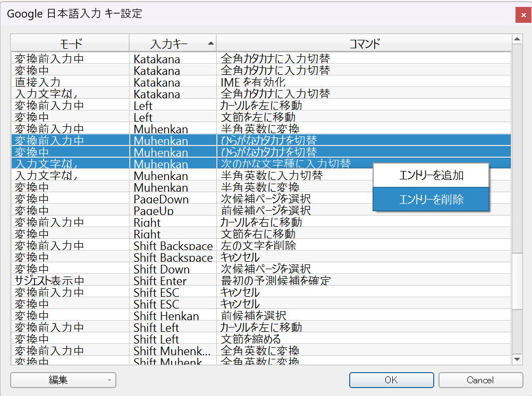
Task: Click the scrollbar up arrow
Action: 517,39
